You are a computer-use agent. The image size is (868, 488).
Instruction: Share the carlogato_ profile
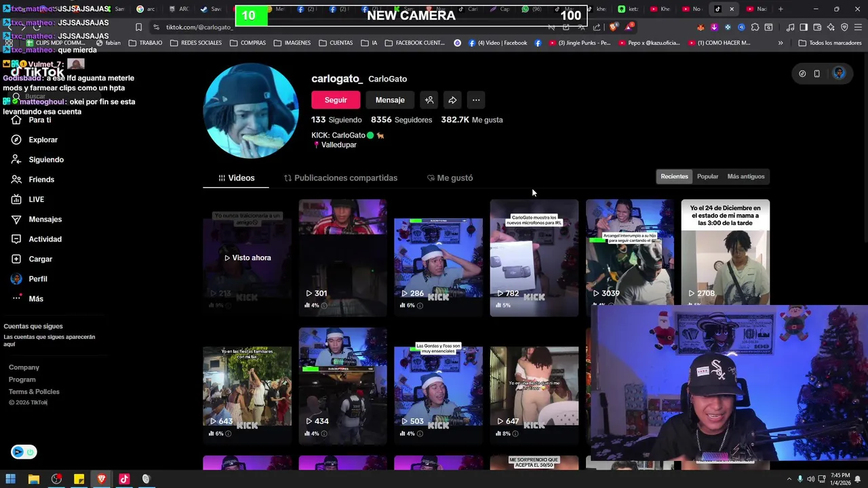(x=452, y=100)
